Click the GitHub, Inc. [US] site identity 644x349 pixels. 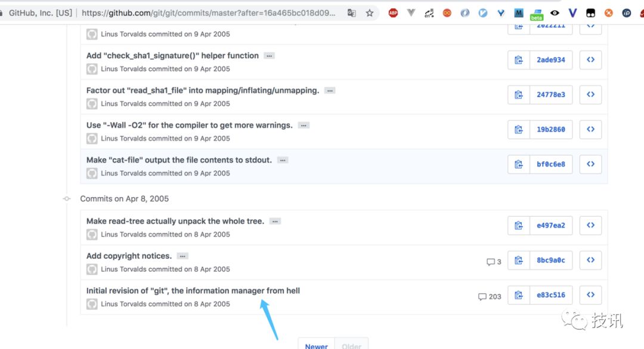(41, 13)
